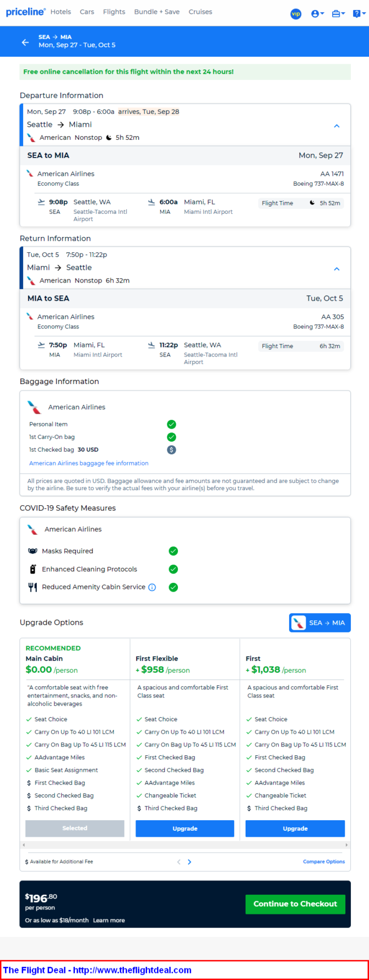Image resolution: width=369 pixels, height=980 pixels.
Task: Collapse the Miami to Seattle return details
Action: pos(337,269)
